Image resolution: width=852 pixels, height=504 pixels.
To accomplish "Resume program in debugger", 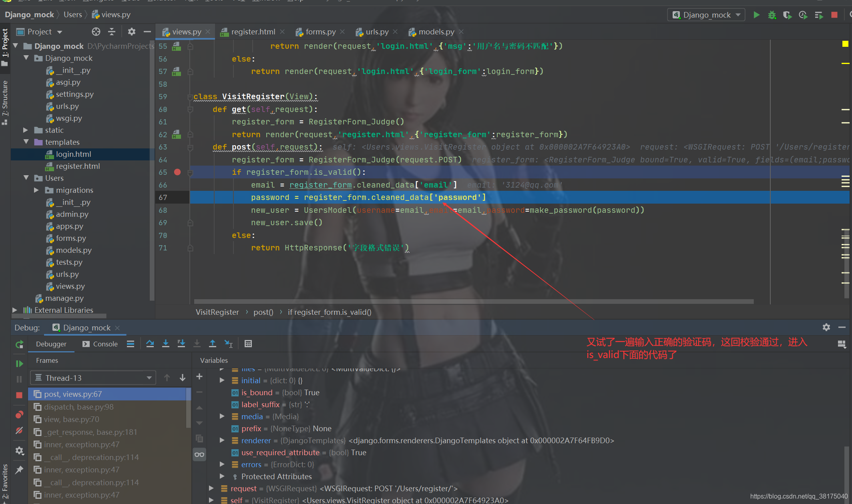I will pos(19,364).
